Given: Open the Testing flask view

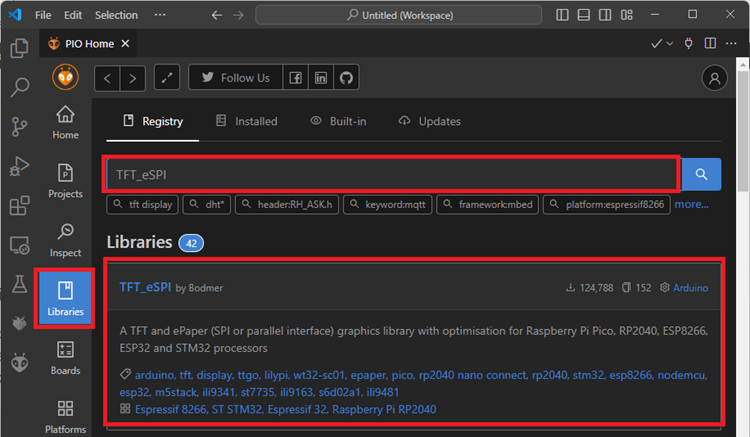Looking at the screenshot, I should [x=19, y=284].
